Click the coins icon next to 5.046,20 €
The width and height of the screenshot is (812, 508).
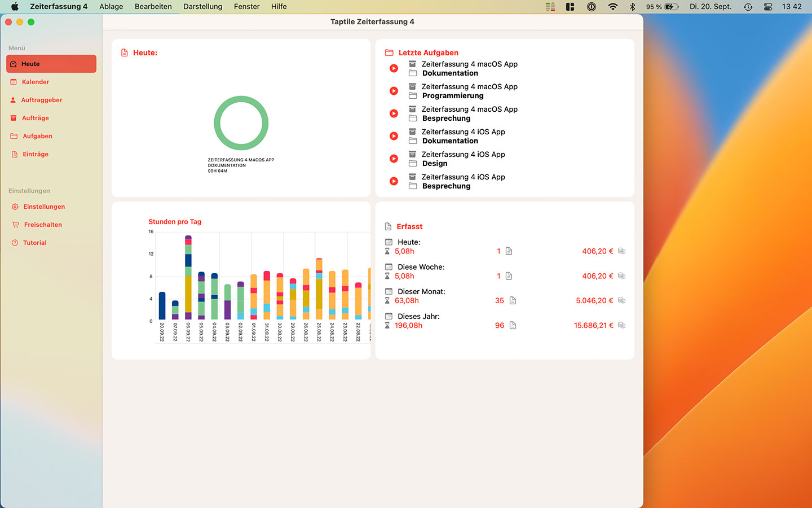pos(621,301)
